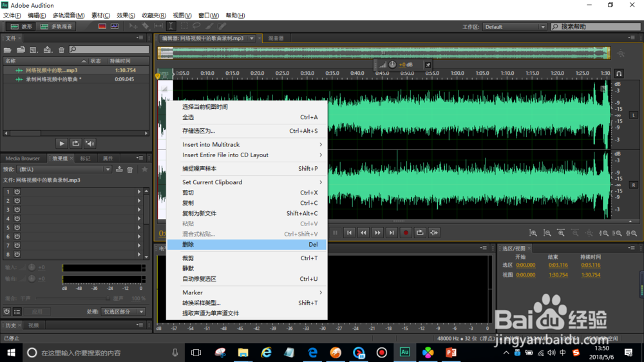Toggle loop playback in transport
Screen dimensions: 644x362
[420, 233]
